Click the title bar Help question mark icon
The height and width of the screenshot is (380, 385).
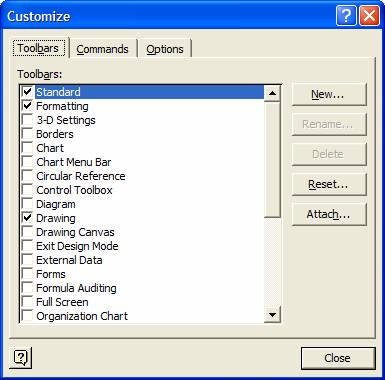(346, 16)
